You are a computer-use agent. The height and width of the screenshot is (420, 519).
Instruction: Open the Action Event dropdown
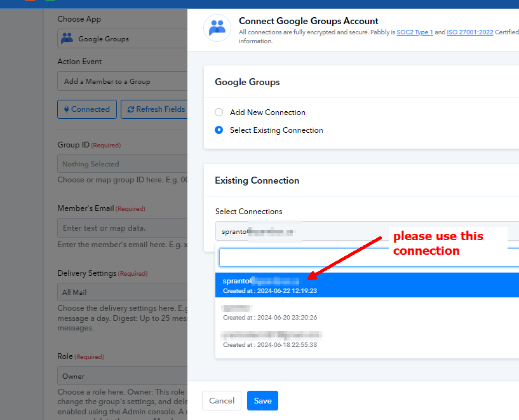(123, 81)
